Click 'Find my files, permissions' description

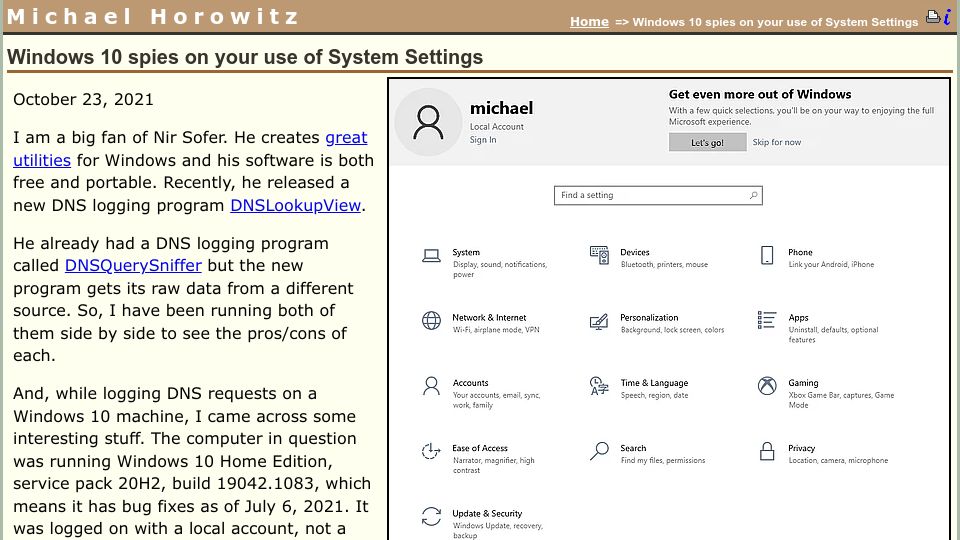click(x=663, y=460)
